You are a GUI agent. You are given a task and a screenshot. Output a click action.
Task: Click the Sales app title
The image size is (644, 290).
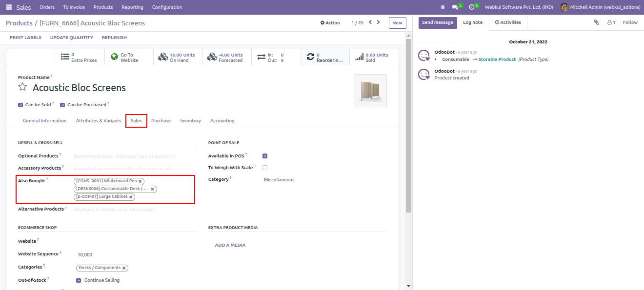click(23, 7)
